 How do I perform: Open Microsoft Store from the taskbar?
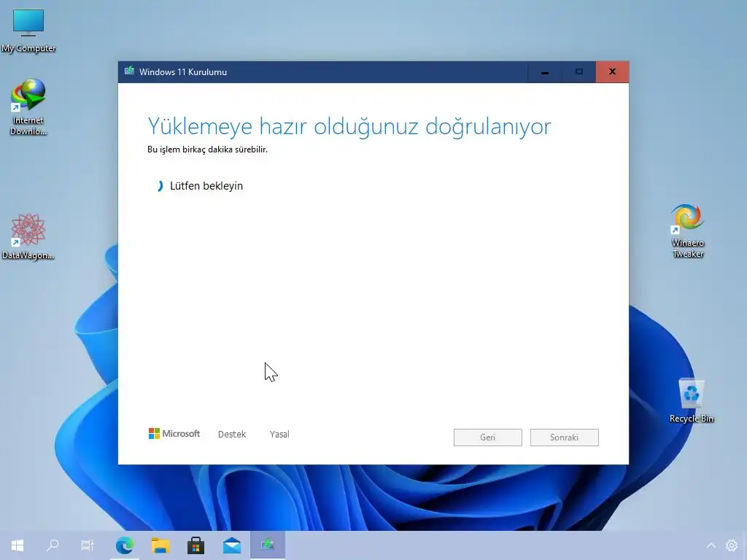point(196,545)
